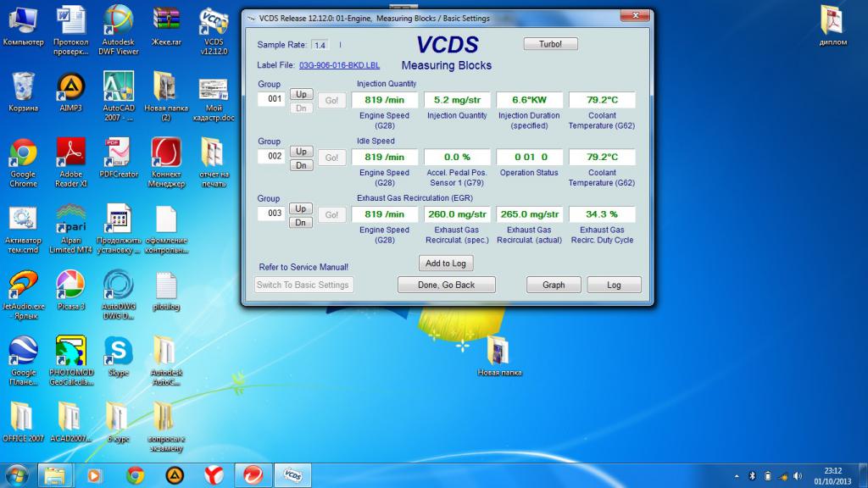
Task: Focus the group 002 number field
Action: (x=271, y=156)
